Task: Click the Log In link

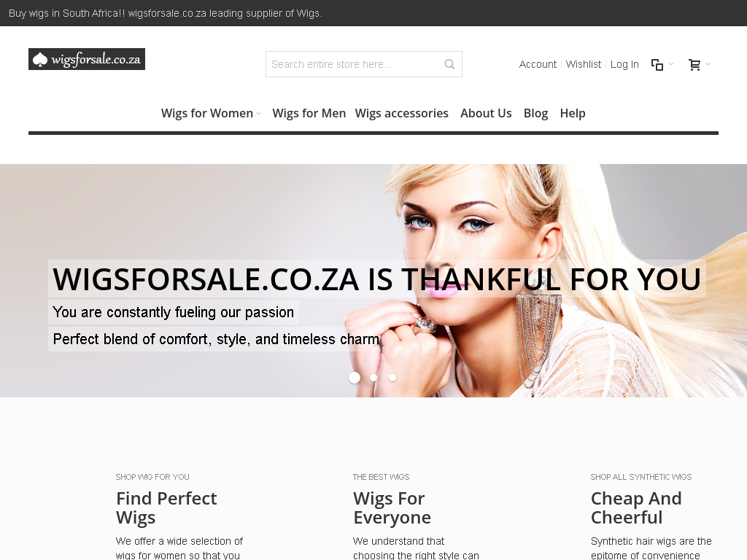Action: click(624, 64)
